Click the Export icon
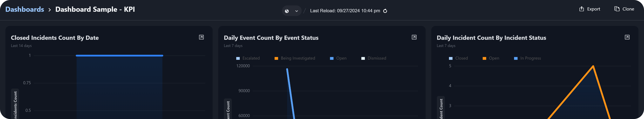644x119 pixels. coord(582,9)
